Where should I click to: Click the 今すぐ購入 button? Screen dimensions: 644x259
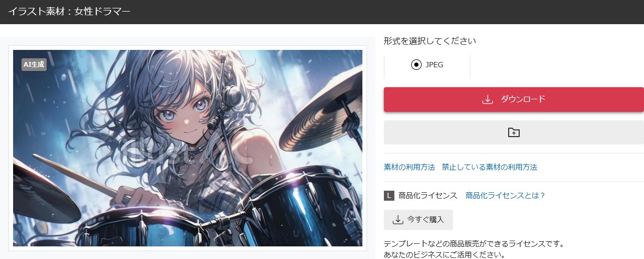click(x=418, y=220)
